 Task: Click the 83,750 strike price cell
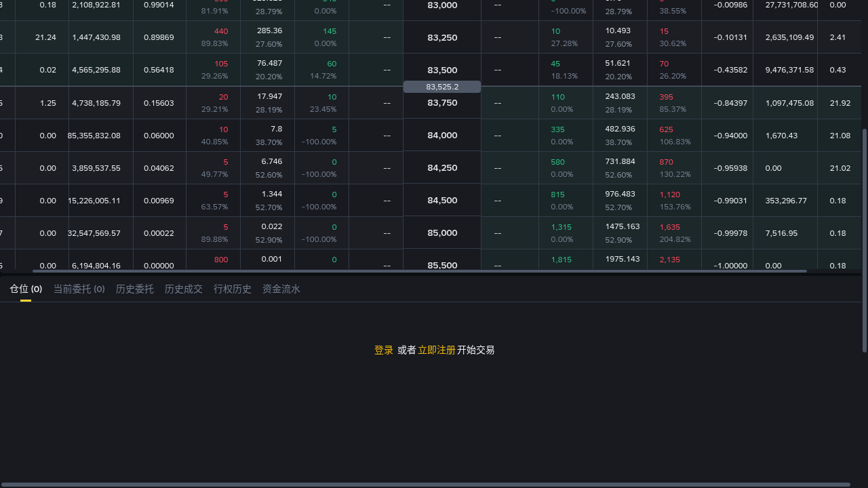[442, 102]
